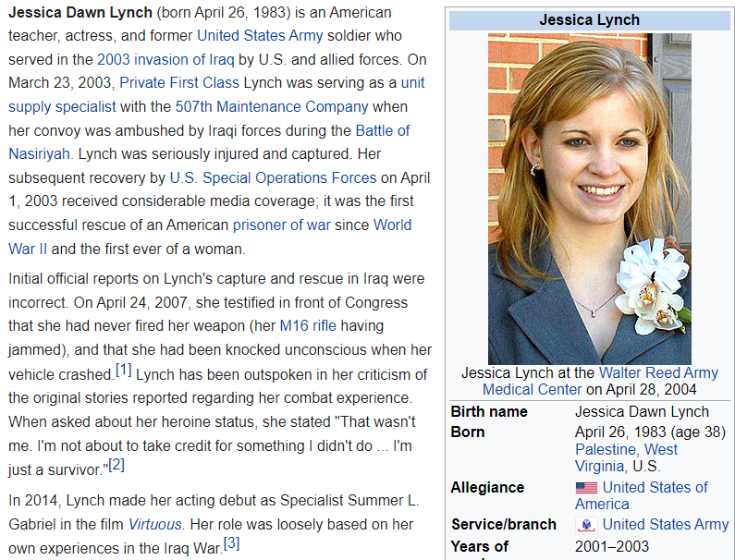Click the US Army emblem icon
This screenshot has width=735, height=560.
click(586, 525)
